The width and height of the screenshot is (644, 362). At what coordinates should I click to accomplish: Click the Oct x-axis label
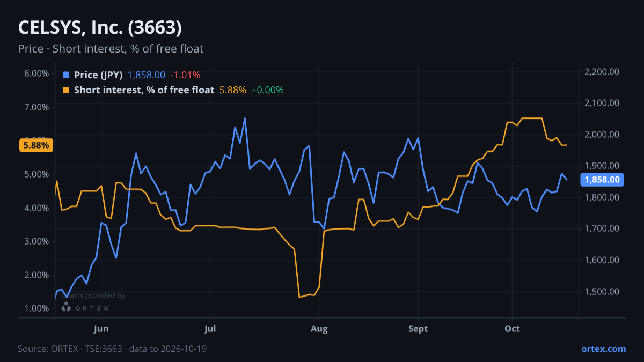(x=513, y=329)
